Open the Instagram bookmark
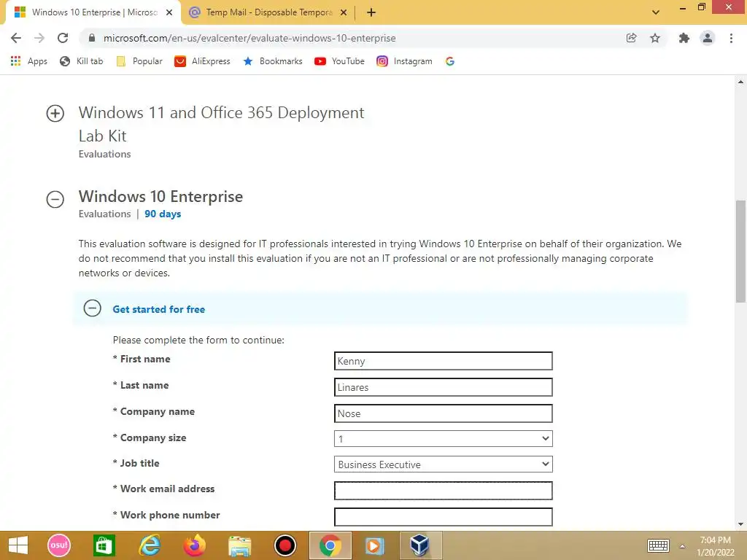 click(x=404, y=61)
